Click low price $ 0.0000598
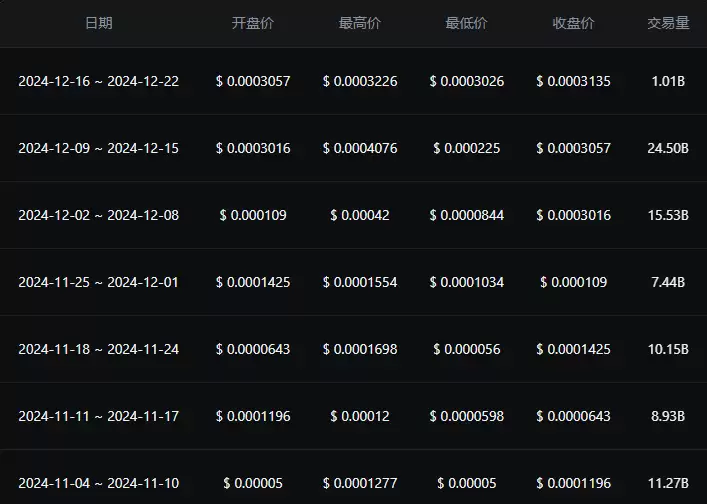The image size is (707, 504). 467,416
